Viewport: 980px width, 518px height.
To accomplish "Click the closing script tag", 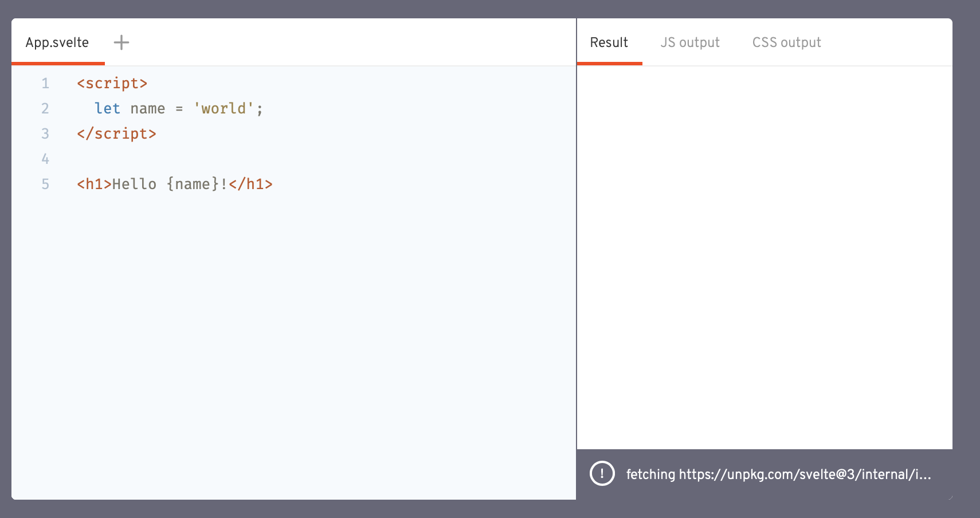I will (117, 134).
